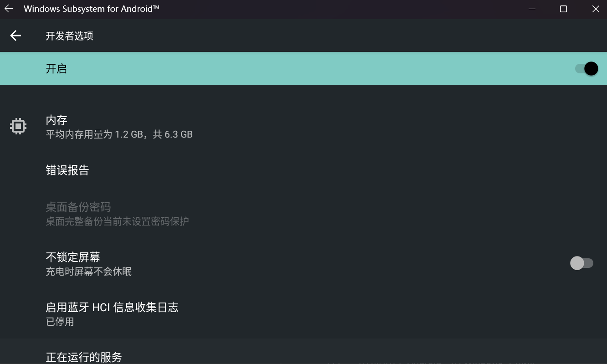607x364 pixels.
Task: Click the memory chip icon
Action: (18, 126)
